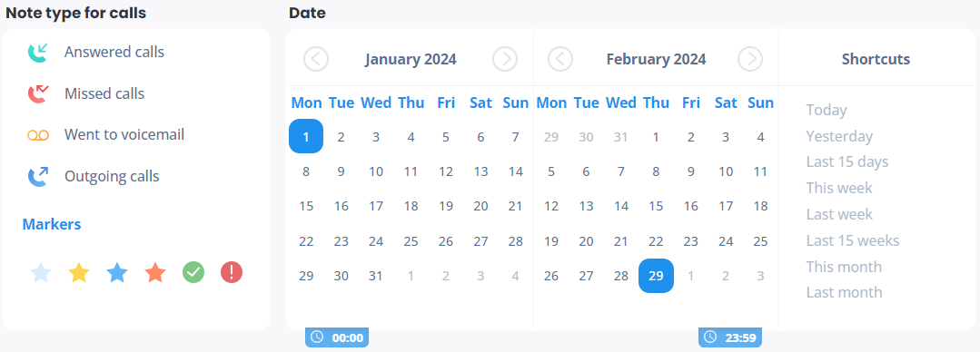
Task: Select the Answered calls icon
Action: (x=37, y=53)
